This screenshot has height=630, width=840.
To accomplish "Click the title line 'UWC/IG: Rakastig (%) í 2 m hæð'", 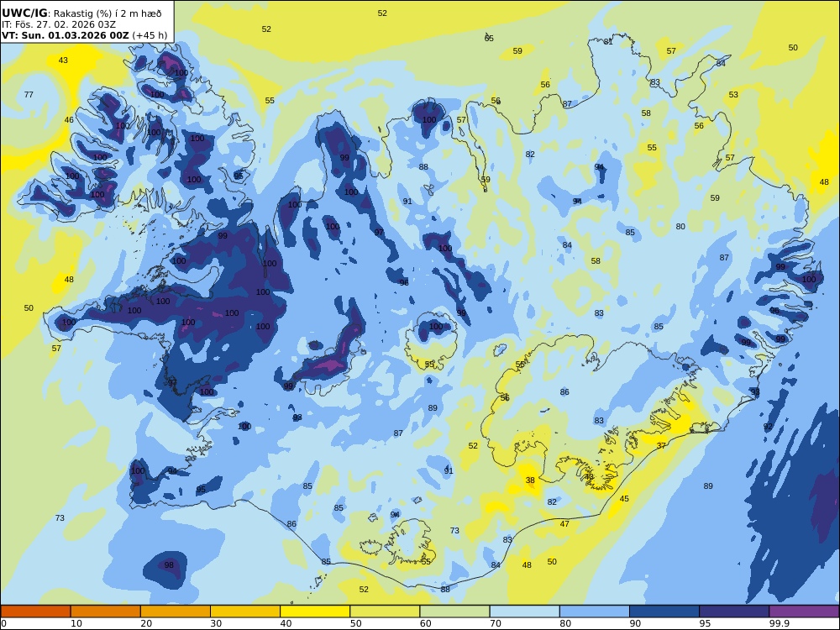I will [81, 13].
